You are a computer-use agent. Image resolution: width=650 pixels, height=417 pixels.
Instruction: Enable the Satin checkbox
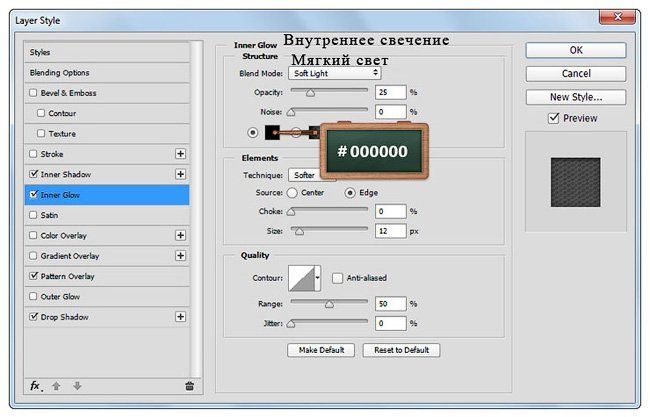click(33, 215)
